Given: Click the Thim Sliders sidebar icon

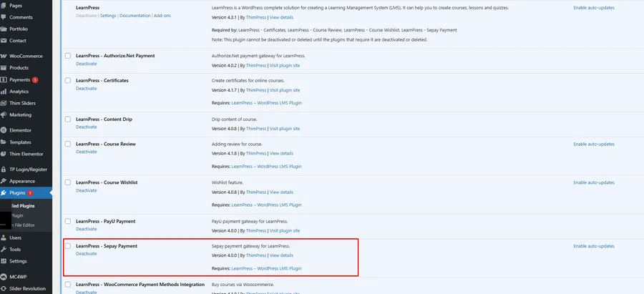Looking at the screenshot, I should coord(4,103).
